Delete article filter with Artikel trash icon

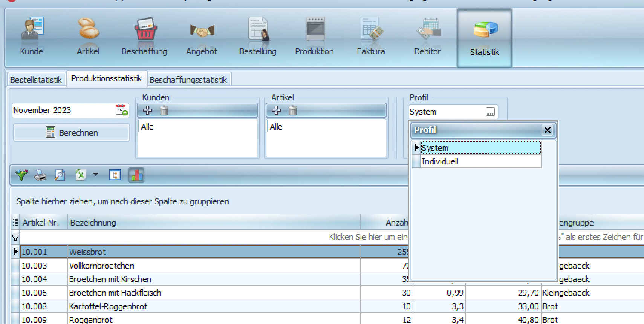coord(293,110)
